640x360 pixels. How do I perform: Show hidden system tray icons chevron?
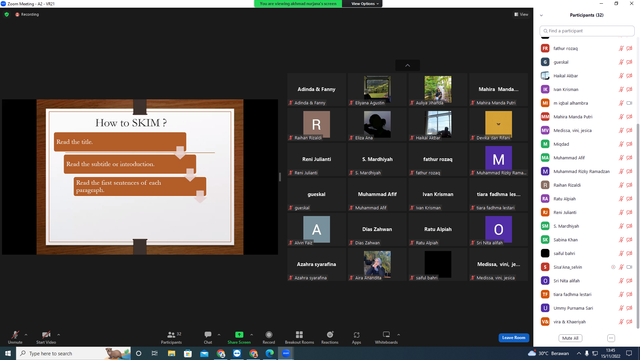579,353
